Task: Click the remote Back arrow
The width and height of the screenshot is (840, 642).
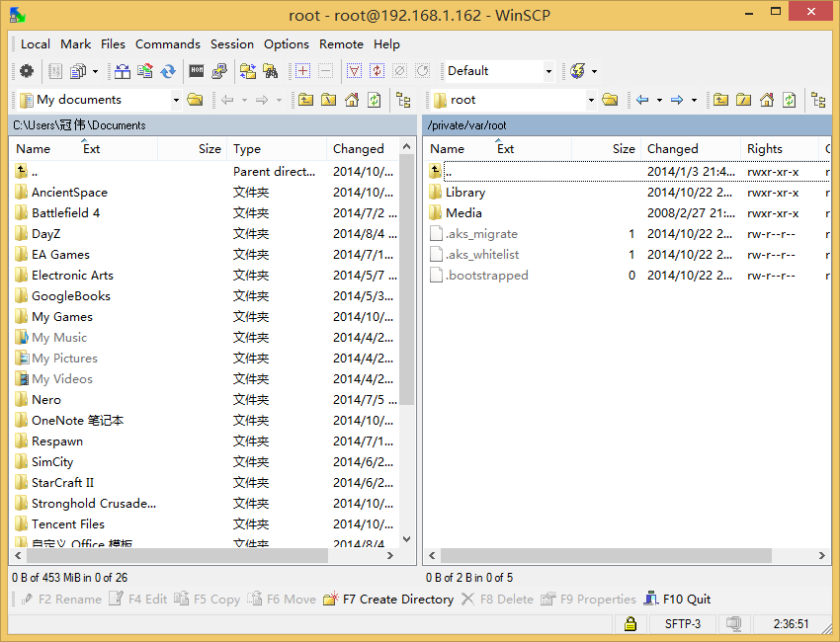Action: coord(642,100)
